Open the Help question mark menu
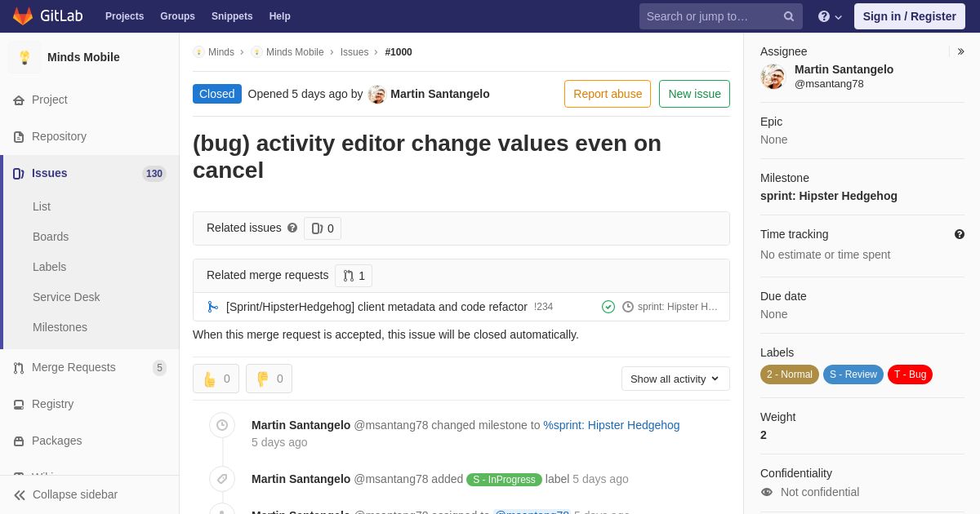The image size is (980, 514). [829, 16]
